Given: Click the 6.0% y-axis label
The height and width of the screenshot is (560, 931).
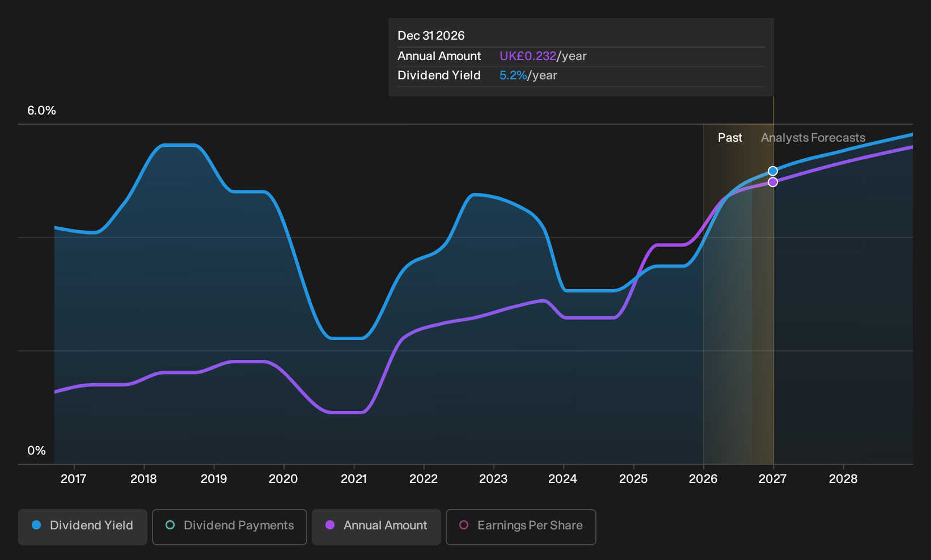Looking at the screenshot, I should 41,111.
